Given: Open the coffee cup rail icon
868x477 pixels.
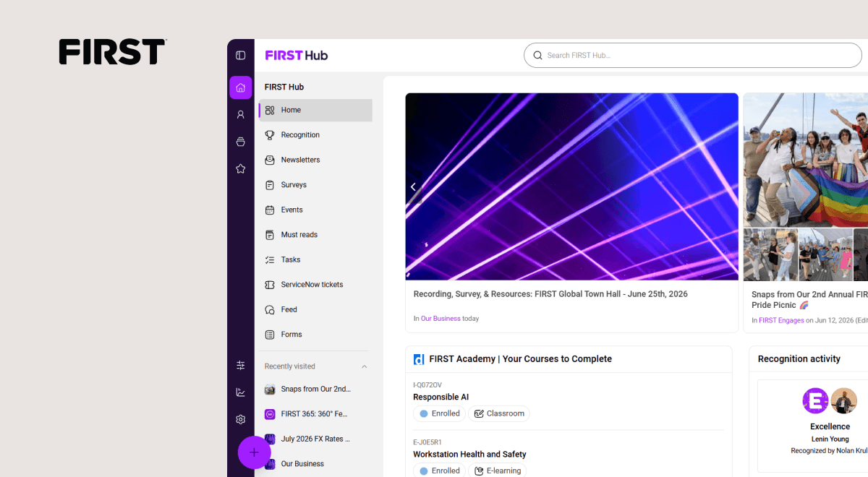Looking at the screenshot, I should pyautogui.click(x=241, y=142).
